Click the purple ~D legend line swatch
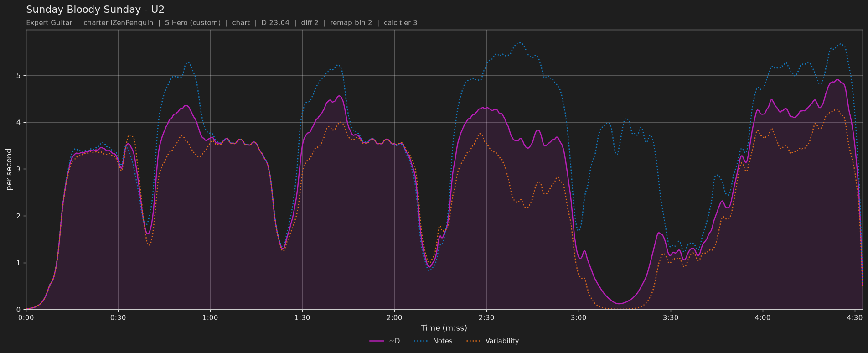Viewport: 868px width, 353px height. coord(377,341)
